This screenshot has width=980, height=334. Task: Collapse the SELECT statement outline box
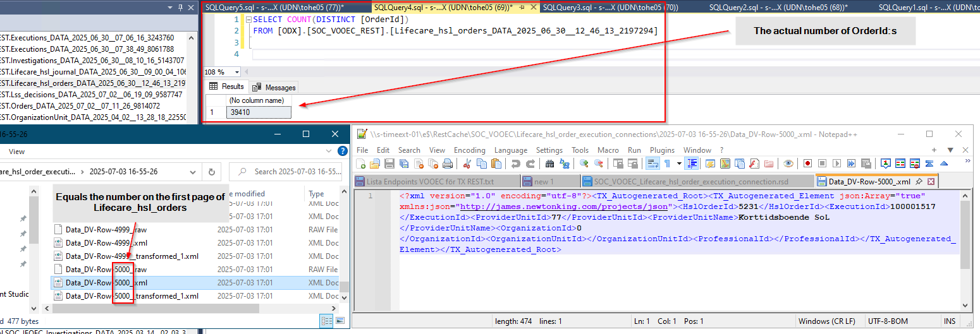point(248,20)
